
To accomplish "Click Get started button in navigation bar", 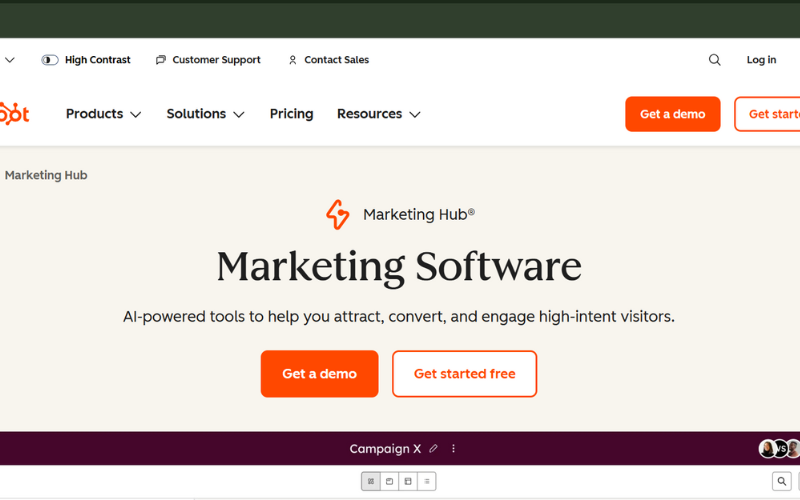I will [767, 114].
